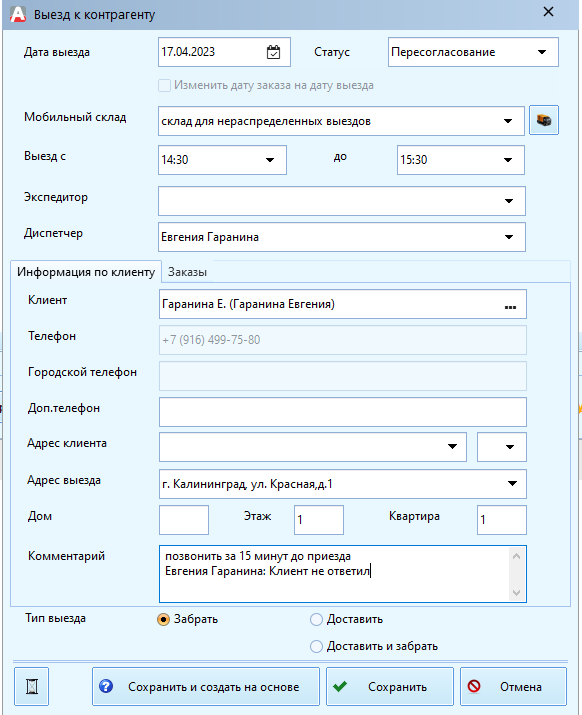This screenshot has height=715, width=582.
Task: Select the Доставить radio option
Action: click(x=316, y=619)
